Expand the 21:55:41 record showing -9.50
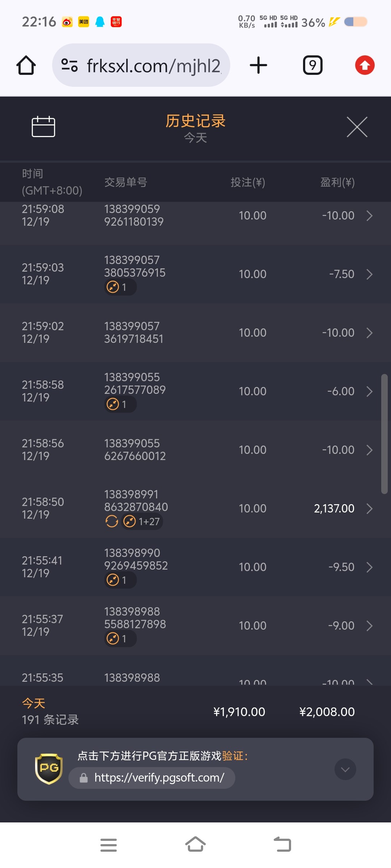 tap(369, 567)
